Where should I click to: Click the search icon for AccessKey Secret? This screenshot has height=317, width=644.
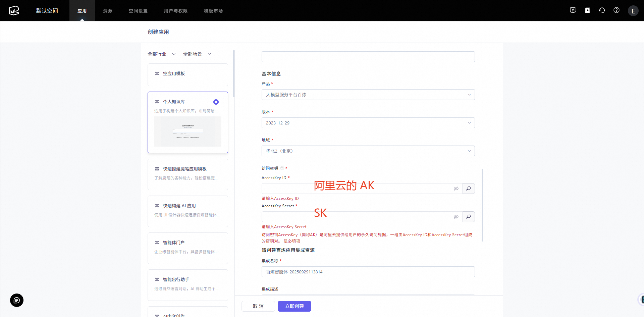(469, 217)
